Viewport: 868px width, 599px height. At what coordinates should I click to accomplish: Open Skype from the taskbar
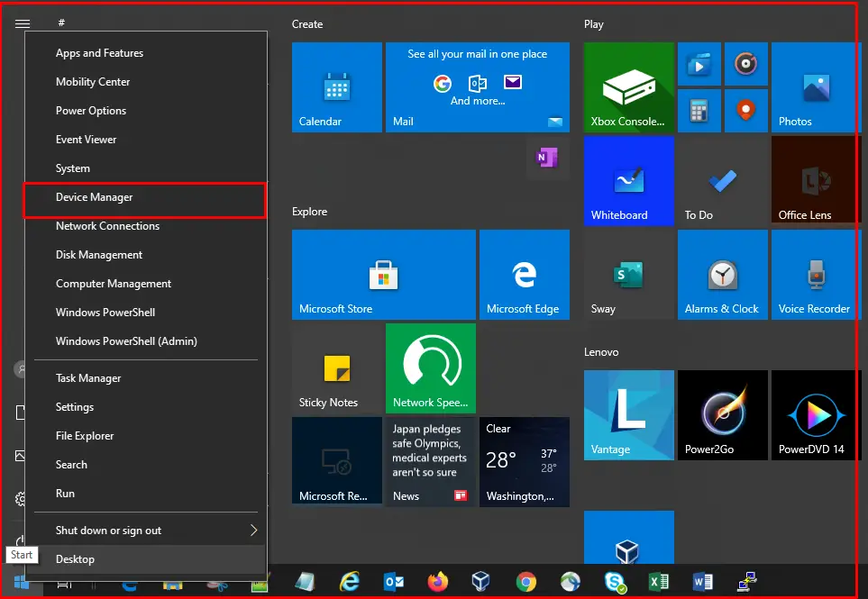[x=615, y=582]
